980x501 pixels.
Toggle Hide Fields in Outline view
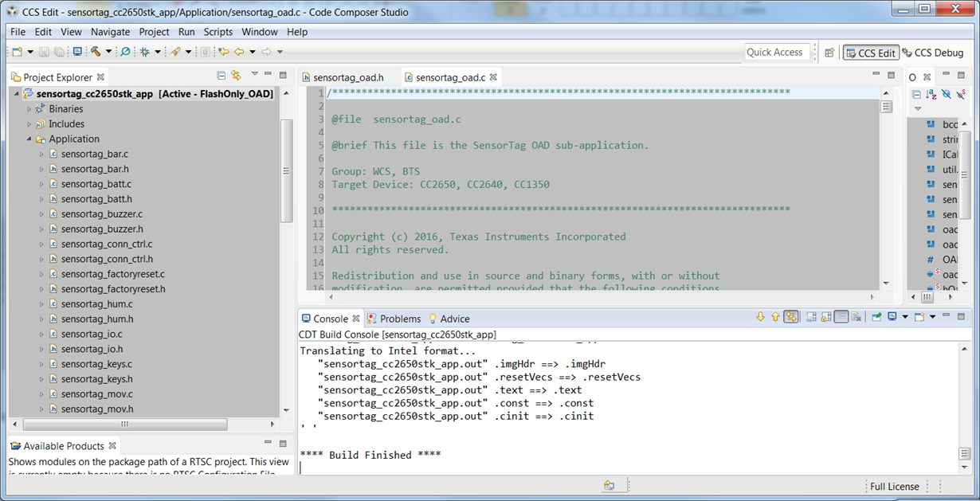click(946, 94)
